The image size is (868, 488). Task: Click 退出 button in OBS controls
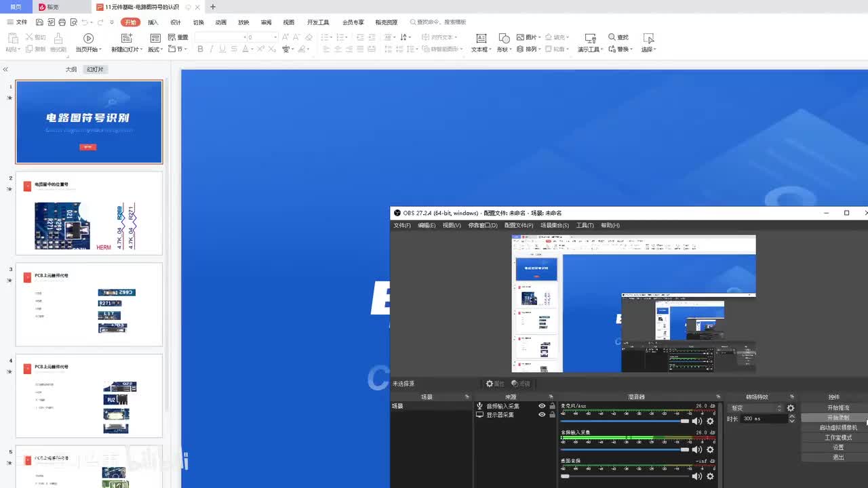click(x=838, y=457)
